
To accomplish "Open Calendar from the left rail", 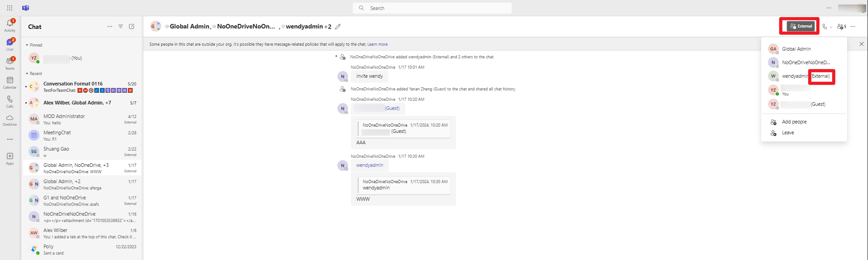I will 10,82.
